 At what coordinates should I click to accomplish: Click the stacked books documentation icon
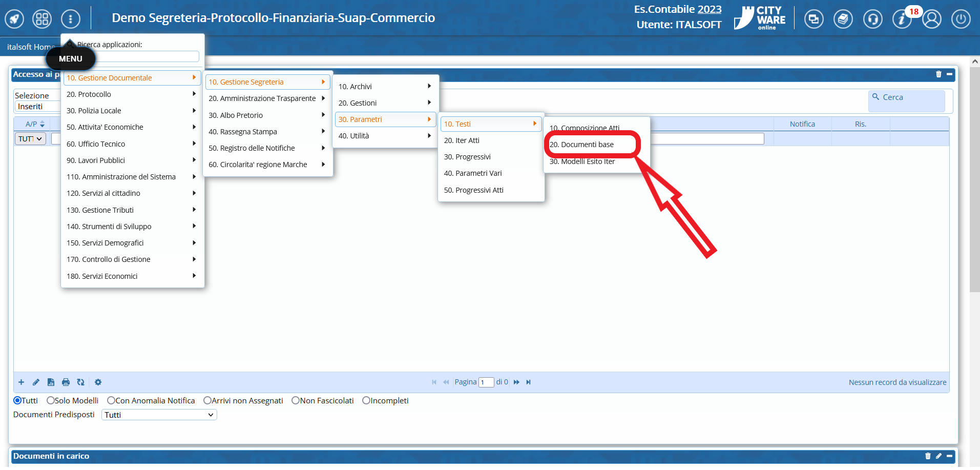point(843,19)
